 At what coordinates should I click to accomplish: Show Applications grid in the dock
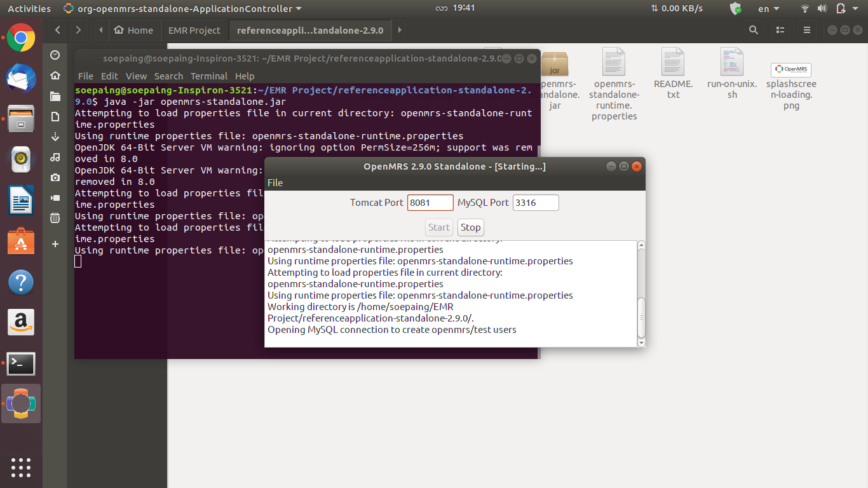(21, 467)
